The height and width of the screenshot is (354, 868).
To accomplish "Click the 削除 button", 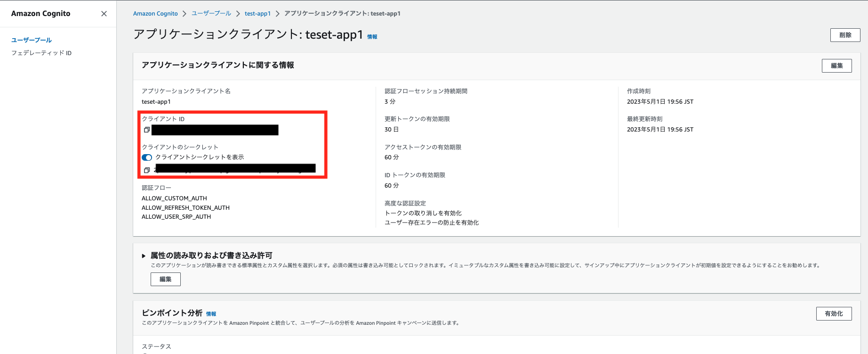I will pos(845,35).
